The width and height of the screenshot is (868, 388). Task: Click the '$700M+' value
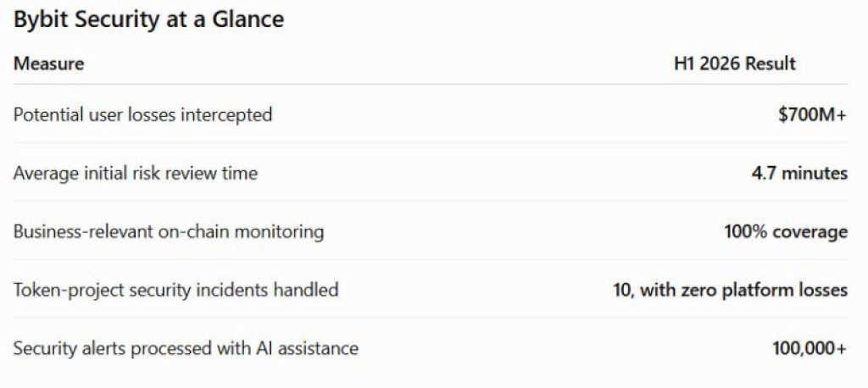pos(813,115)
